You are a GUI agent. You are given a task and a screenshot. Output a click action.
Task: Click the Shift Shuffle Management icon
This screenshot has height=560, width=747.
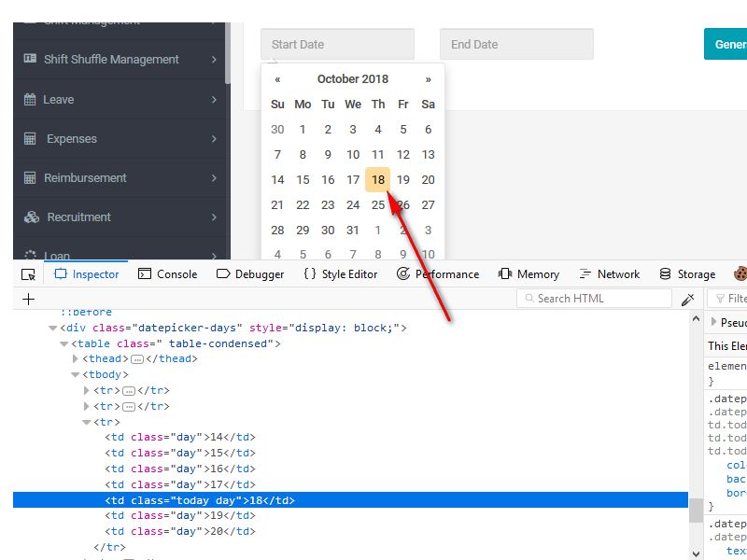coord(32,59)
